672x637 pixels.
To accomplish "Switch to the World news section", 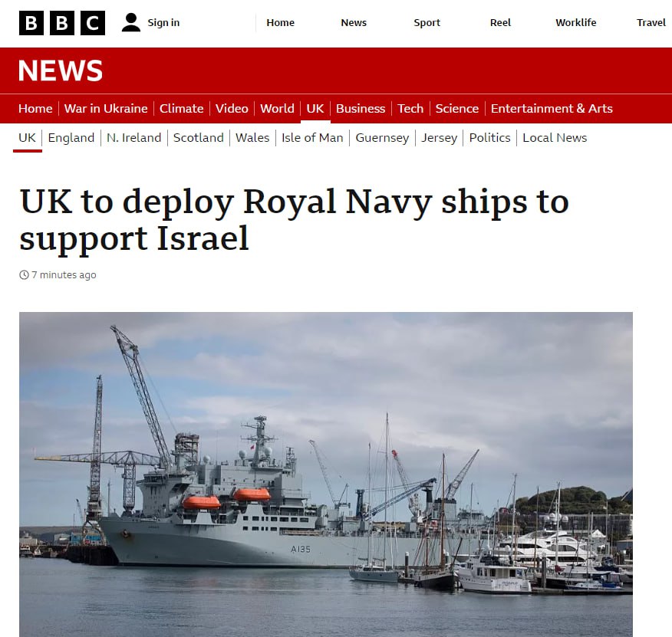I will (x=277, y=108).
